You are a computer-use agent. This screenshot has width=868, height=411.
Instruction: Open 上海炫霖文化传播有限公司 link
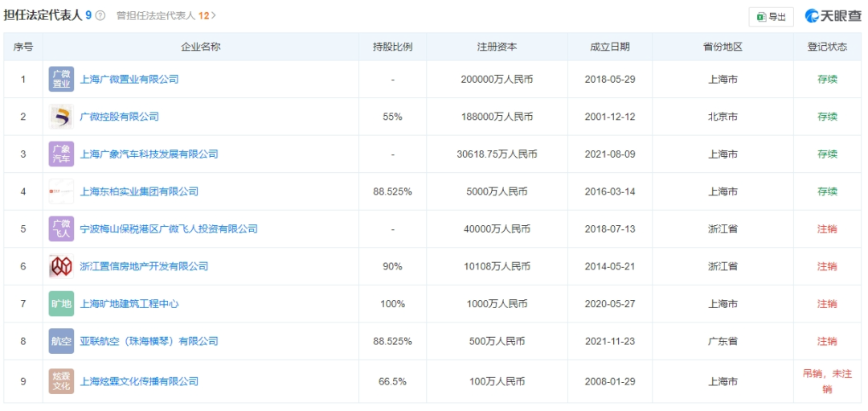coord(139,381)
